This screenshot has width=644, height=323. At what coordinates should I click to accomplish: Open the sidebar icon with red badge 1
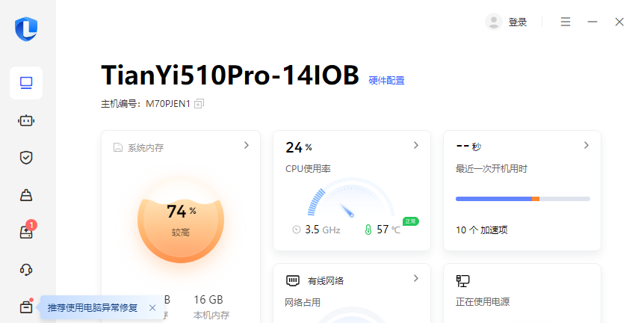pos(26,233)
